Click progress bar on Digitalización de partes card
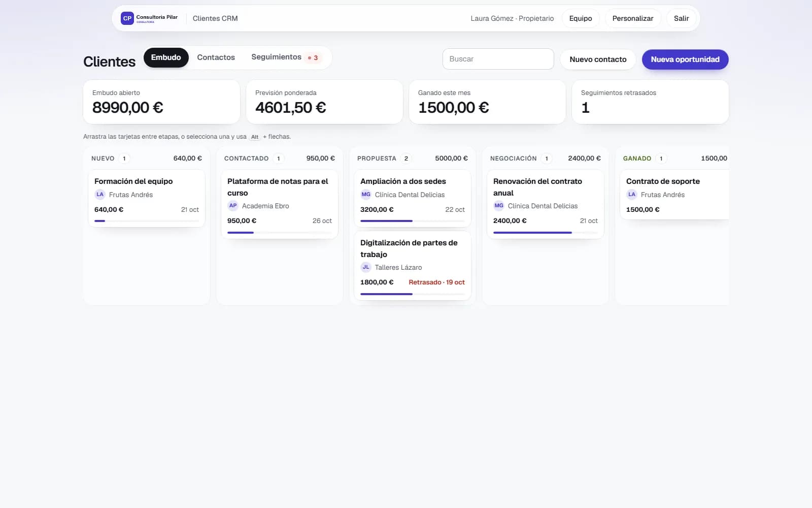The image size is (812, 508). pyautogui.click(x=413, y=294)
